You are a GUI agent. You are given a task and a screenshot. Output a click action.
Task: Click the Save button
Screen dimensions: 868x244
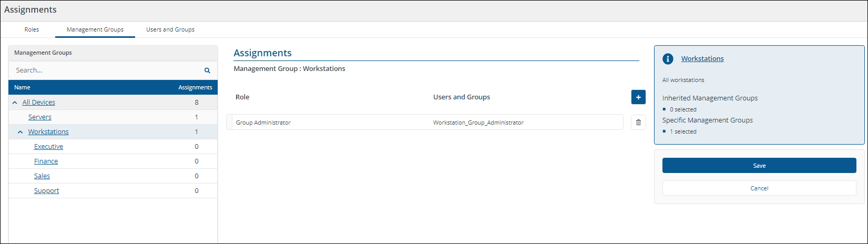(x=759, y=166)
